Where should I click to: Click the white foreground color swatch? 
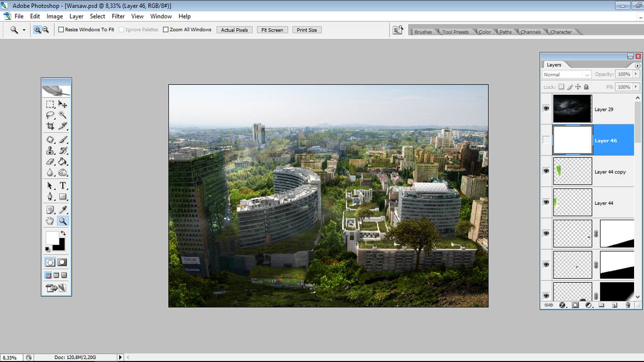point(51,237)
